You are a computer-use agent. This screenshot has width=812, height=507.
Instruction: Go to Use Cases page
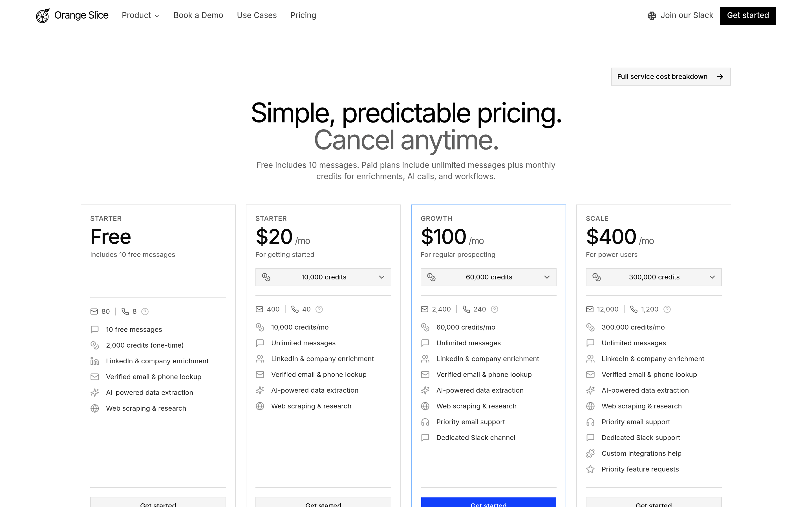click(x=257, y=15)
